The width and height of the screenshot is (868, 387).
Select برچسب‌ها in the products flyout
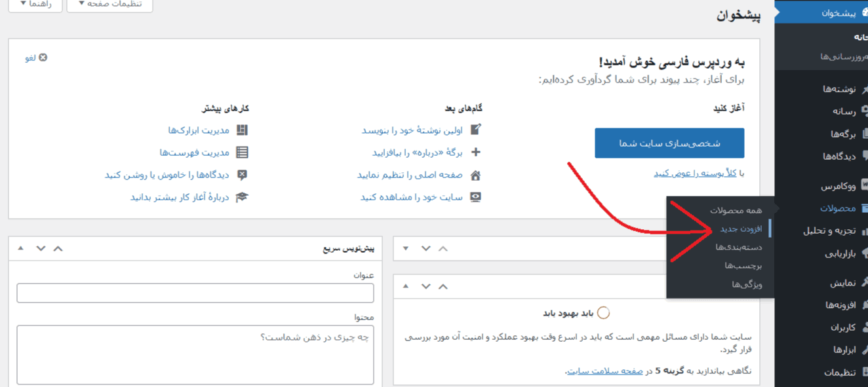pos(743,266)
